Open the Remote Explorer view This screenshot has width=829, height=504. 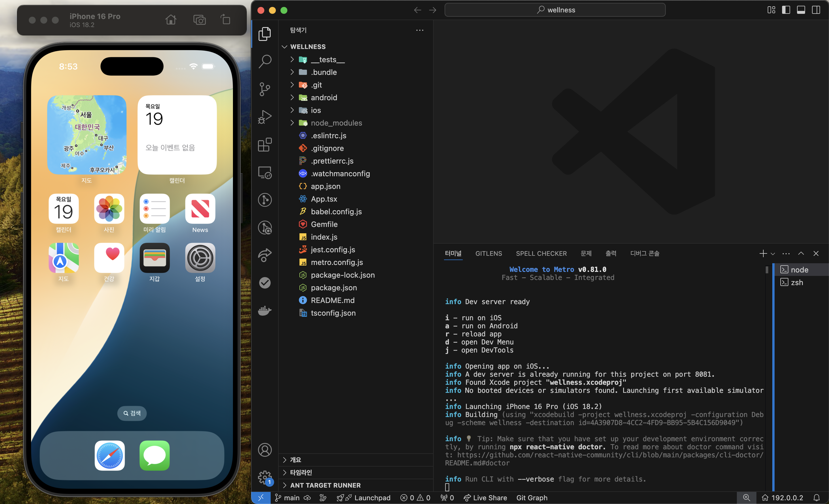pos(265,172)
